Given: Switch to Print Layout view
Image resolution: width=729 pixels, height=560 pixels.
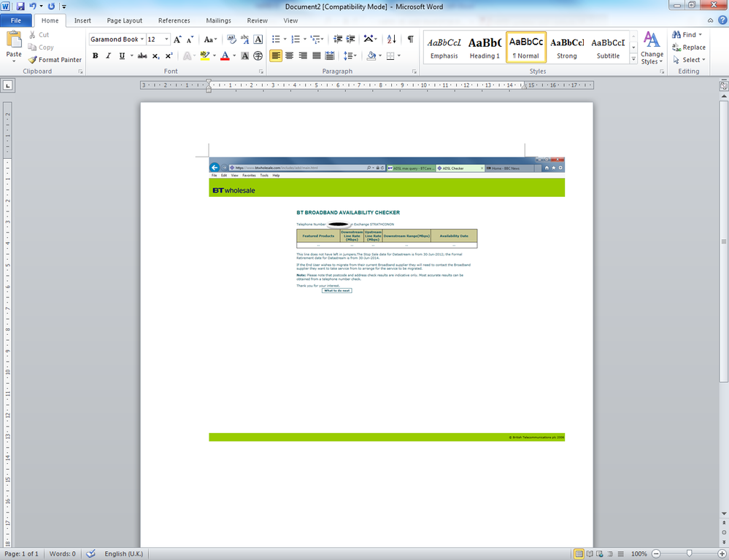Looking at the screenshot, I should point(579,554).
